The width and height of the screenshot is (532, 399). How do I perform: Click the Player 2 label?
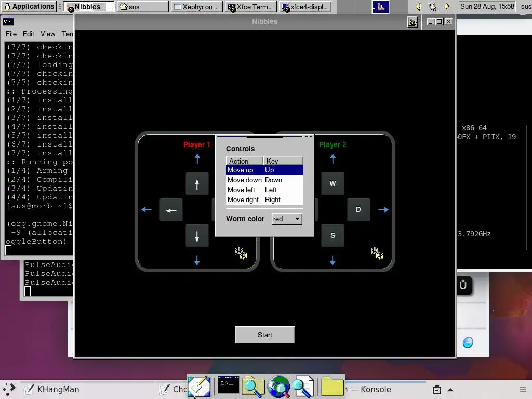point(332,144)
